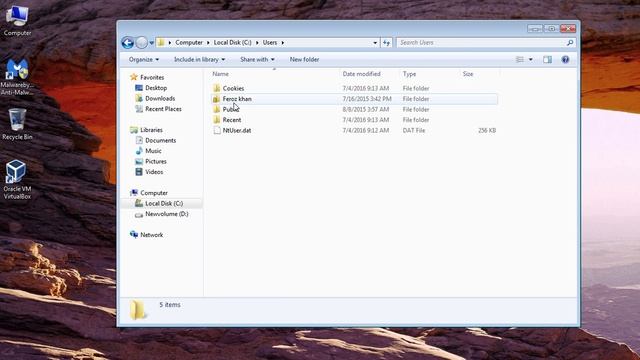This screenshot has width=640, height=360.
Task: Select the Recent folder icon
Action: click(x=216, y=120)
